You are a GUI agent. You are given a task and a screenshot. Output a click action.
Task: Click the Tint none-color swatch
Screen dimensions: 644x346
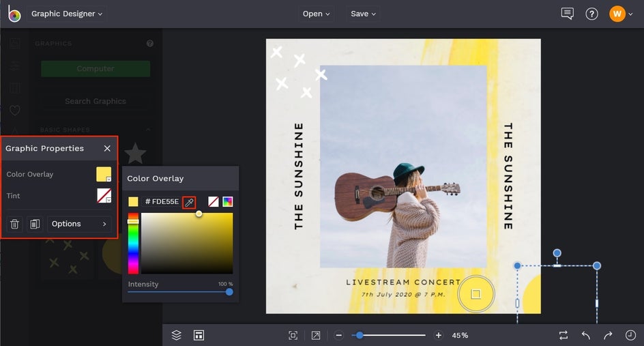[x=104, y=196]
